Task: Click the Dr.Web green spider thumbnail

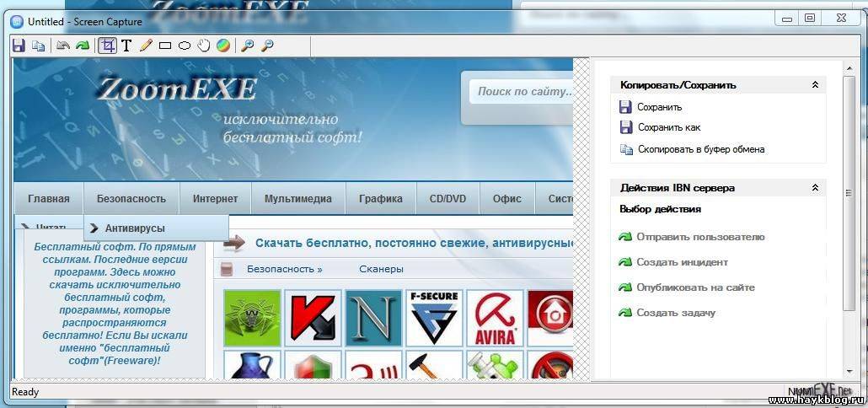Action: click(x=253, y=318)
